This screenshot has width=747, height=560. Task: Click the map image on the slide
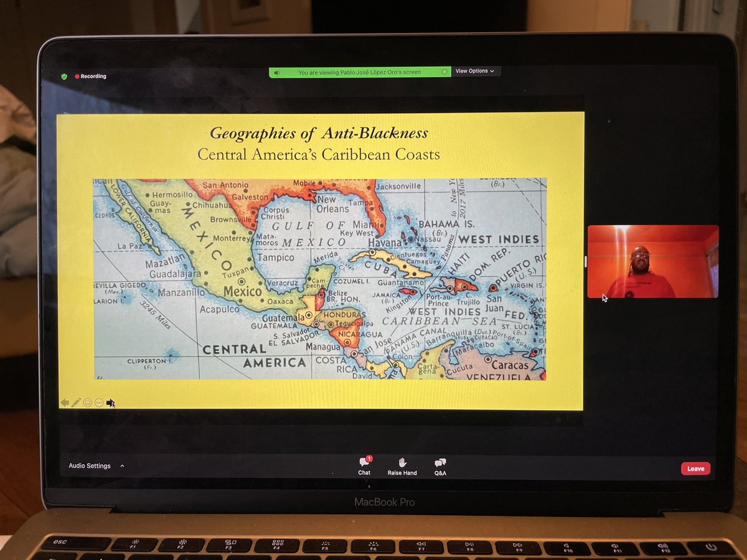pos(320,279)
